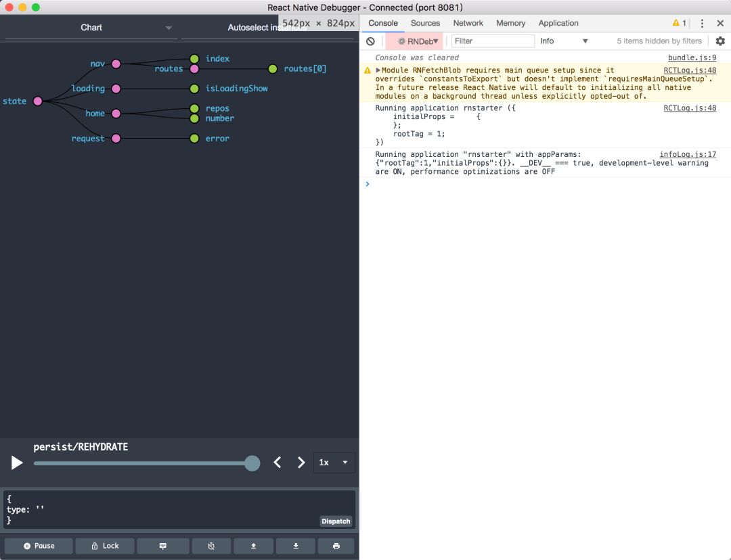Click the loading node in chart
The width and height of the screenshot is (731, 560).
[x=116, y=89]
